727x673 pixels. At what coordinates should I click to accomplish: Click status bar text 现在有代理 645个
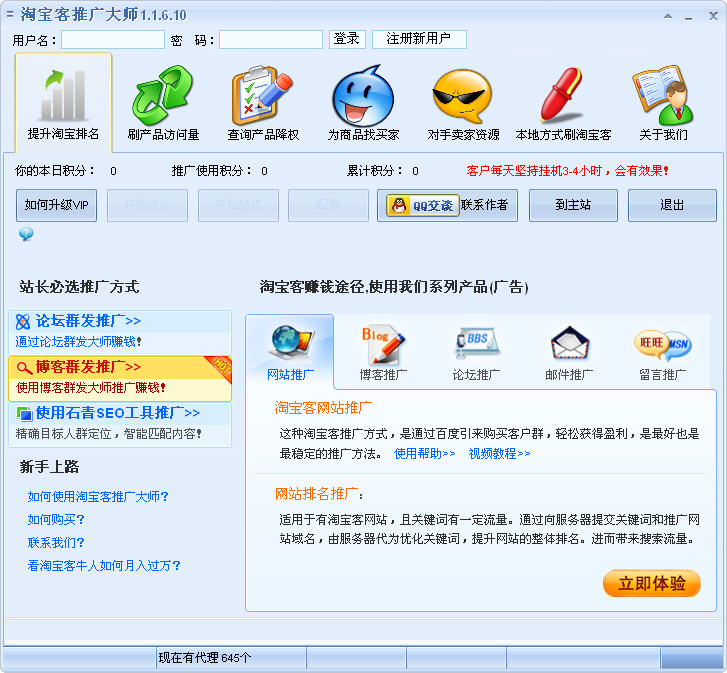[x=204, y=658]
